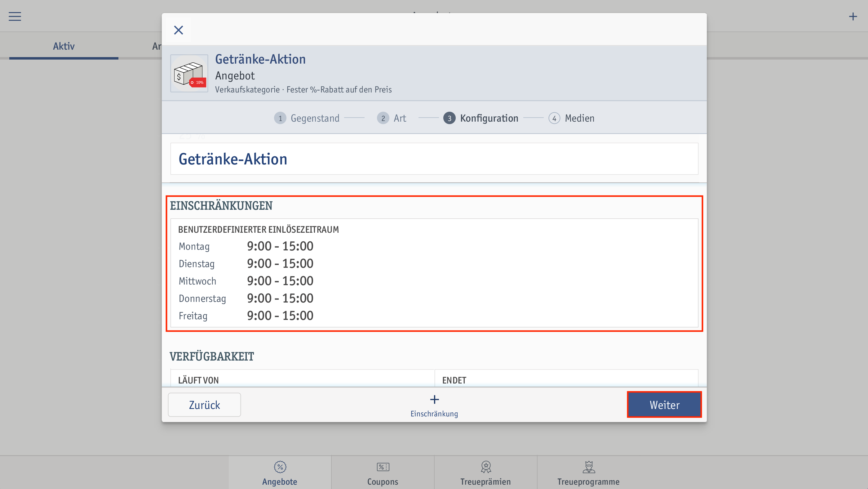Image resolution: width=868 pixels, height=489 pixels.
Task: Click the Getränke-Aktion header title
Action: tap(260, 59)
